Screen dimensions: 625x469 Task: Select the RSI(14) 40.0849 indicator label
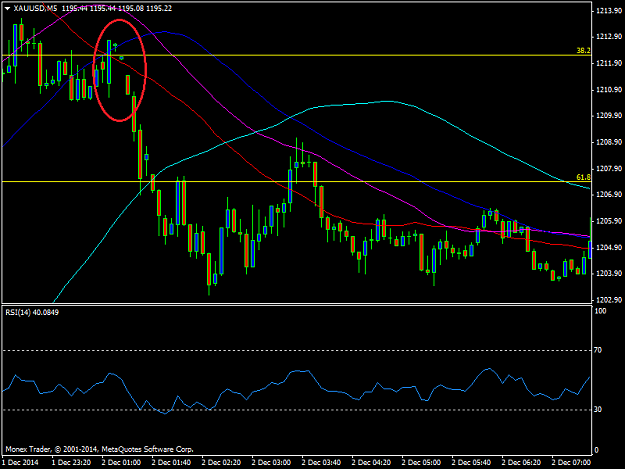pos(32,312)
